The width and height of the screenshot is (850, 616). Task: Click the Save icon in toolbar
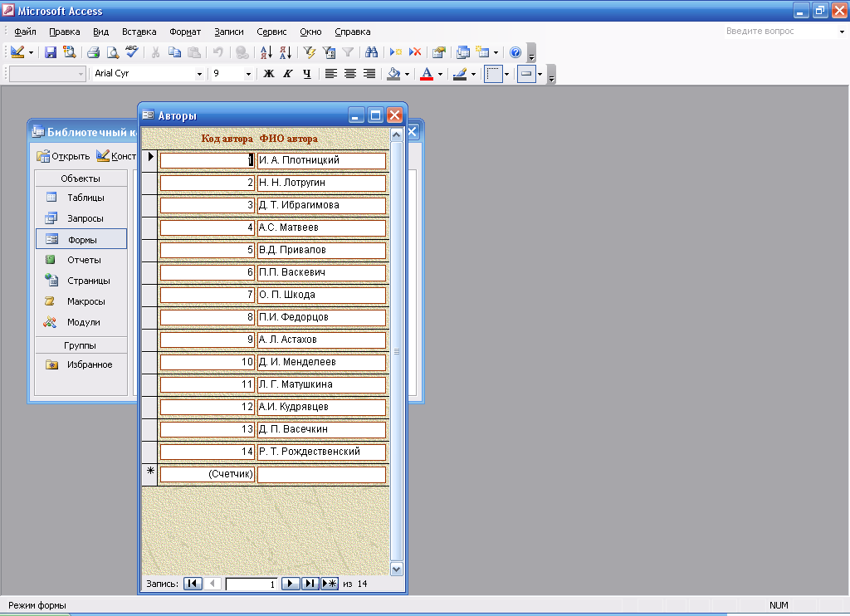coord(51,52)
